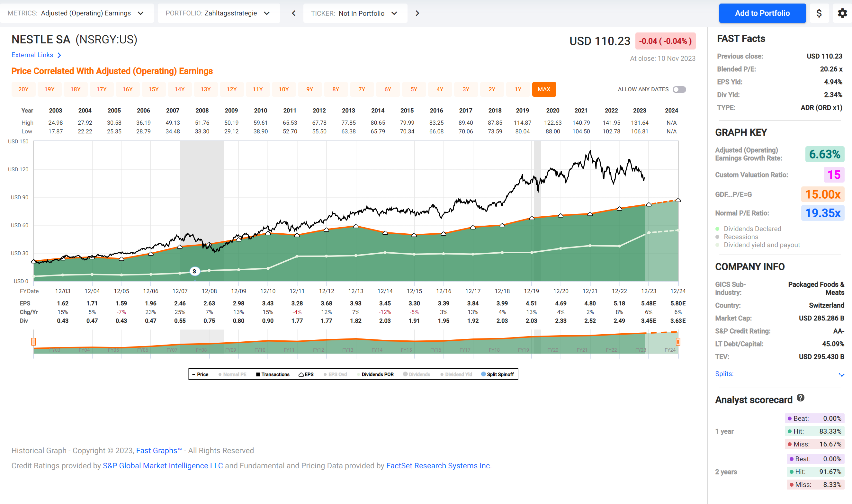Click the price change -0.04% badge
The width and height of the screenshot is (852, 504).
coord(665,41)
